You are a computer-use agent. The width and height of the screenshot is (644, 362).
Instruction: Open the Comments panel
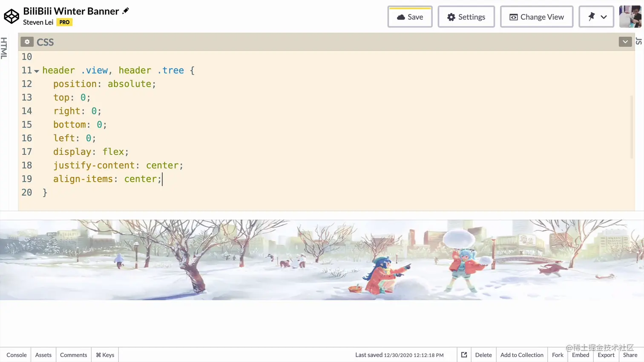pos(73,355)
